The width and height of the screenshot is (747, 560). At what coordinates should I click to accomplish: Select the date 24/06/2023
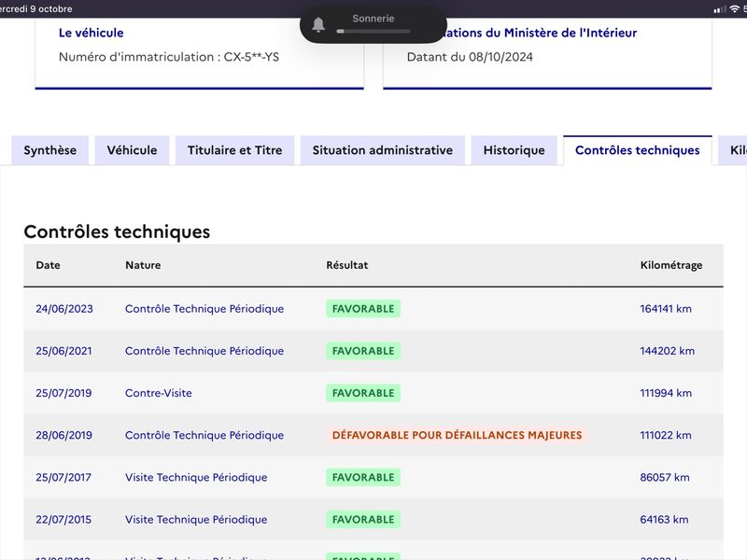[x=64, y=309]
